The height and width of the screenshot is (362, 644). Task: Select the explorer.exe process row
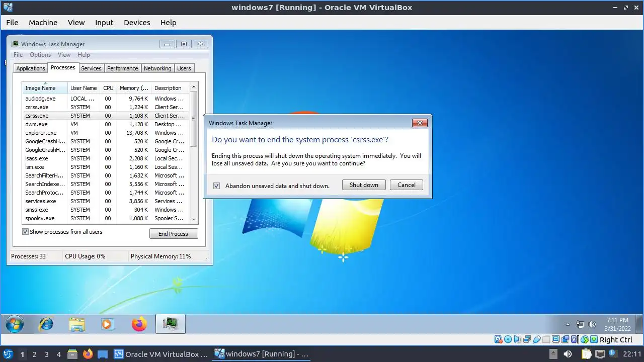click(106, 133)
